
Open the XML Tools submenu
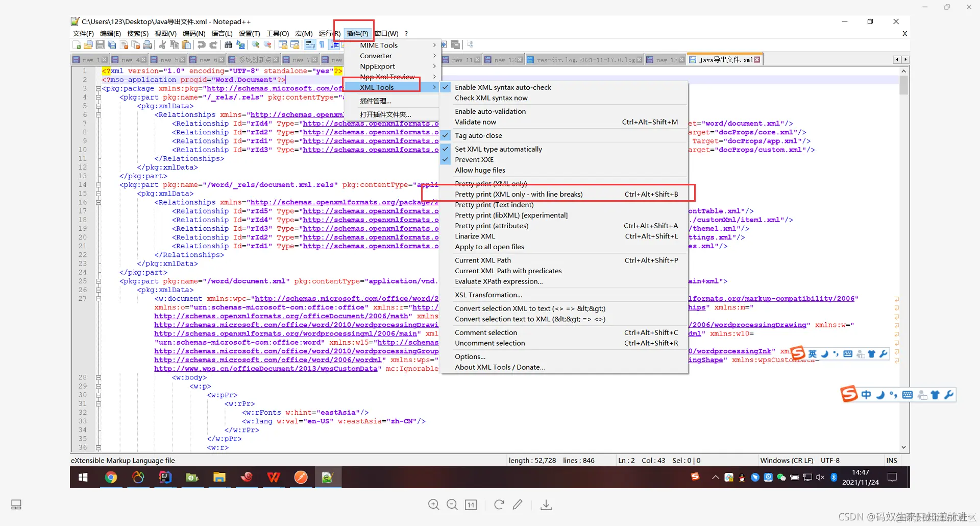391,87
